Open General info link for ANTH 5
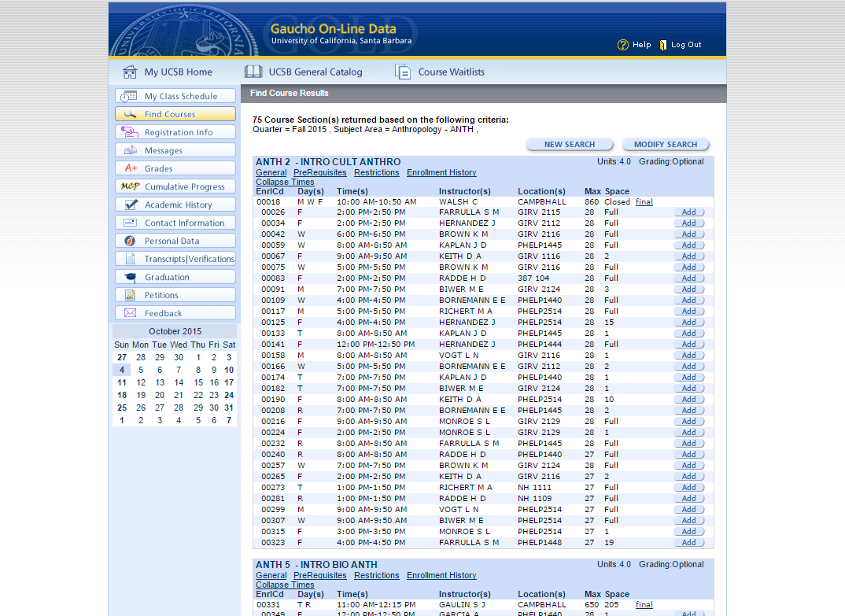The height and width of the screenshot is (616, 845). click(x=271, y=575)
